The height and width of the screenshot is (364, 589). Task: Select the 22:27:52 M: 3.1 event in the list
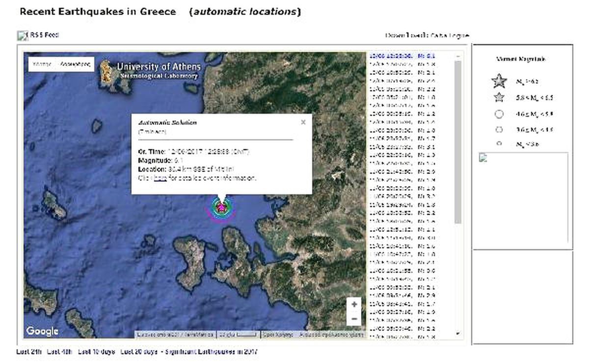402,147
